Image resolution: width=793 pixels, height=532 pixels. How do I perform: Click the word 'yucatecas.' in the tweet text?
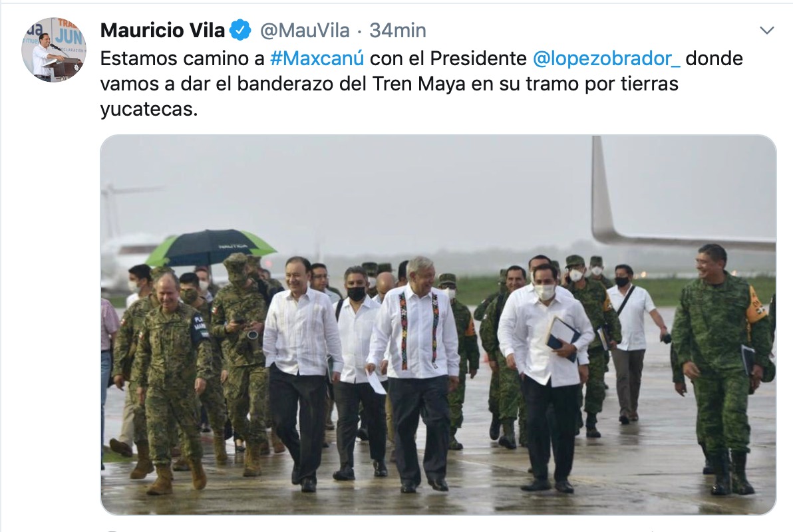click(149, 108)
